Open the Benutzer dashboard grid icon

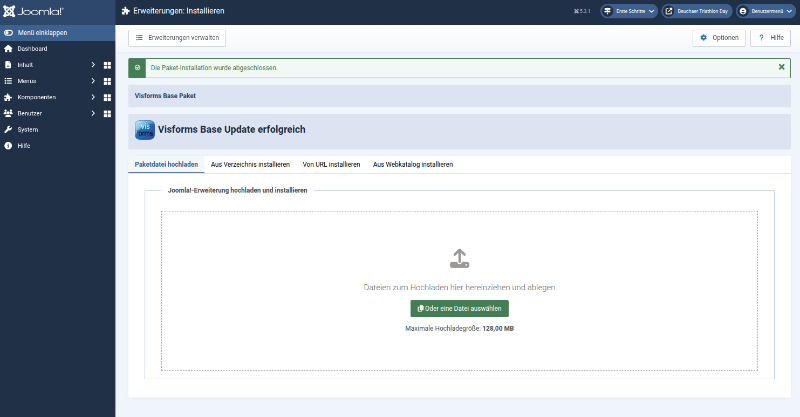point(107,114)
